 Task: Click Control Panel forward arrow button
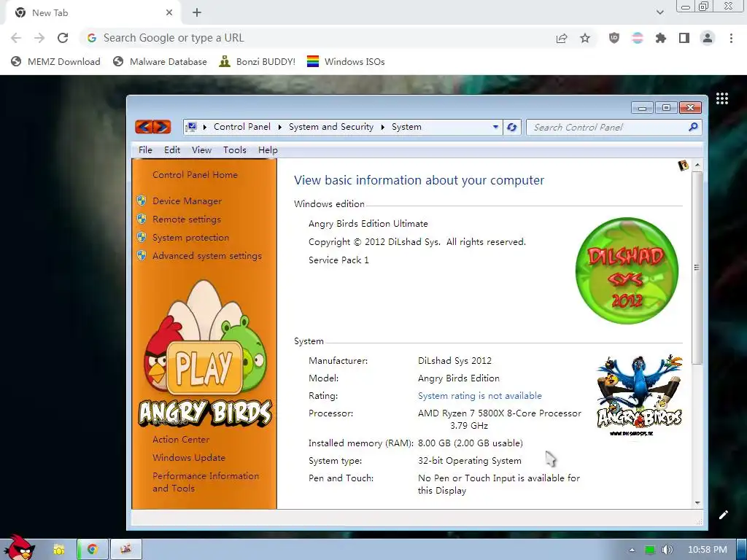point(162,127)
